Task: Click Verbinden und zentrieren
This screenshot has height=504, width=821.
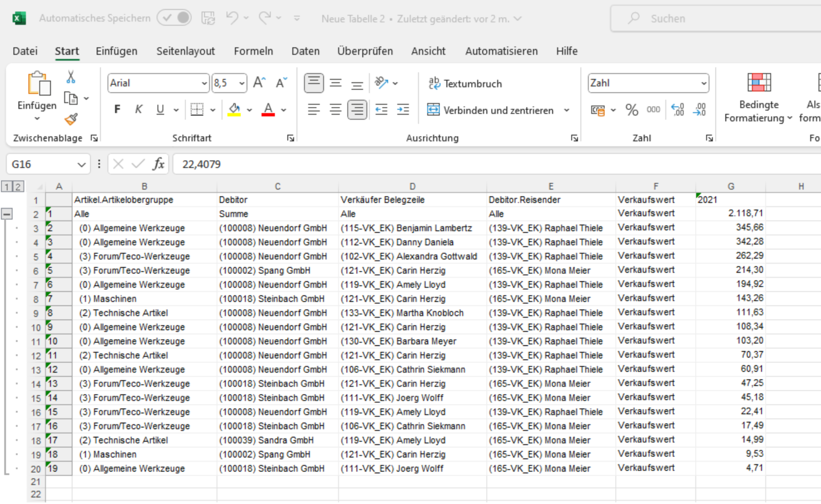Action: (491, 110)
